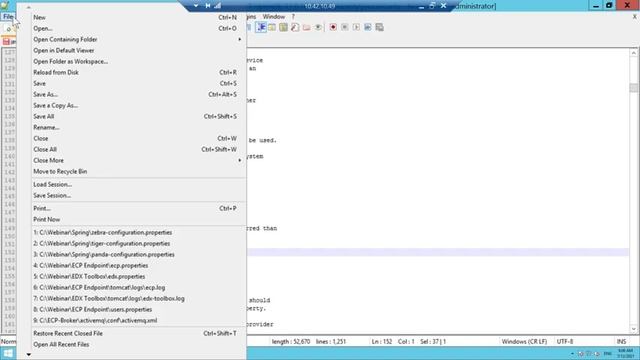Image resolution: width=640 pixels, height=360 pixels.
Task: Click the File menu in the menu bar
Action: [8, 17]
